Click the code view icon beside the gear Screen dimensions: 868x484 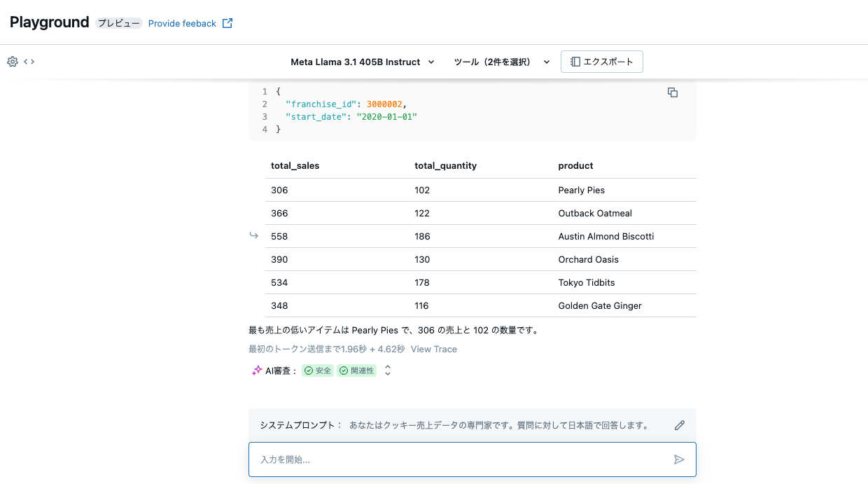(x=28, y=62)
